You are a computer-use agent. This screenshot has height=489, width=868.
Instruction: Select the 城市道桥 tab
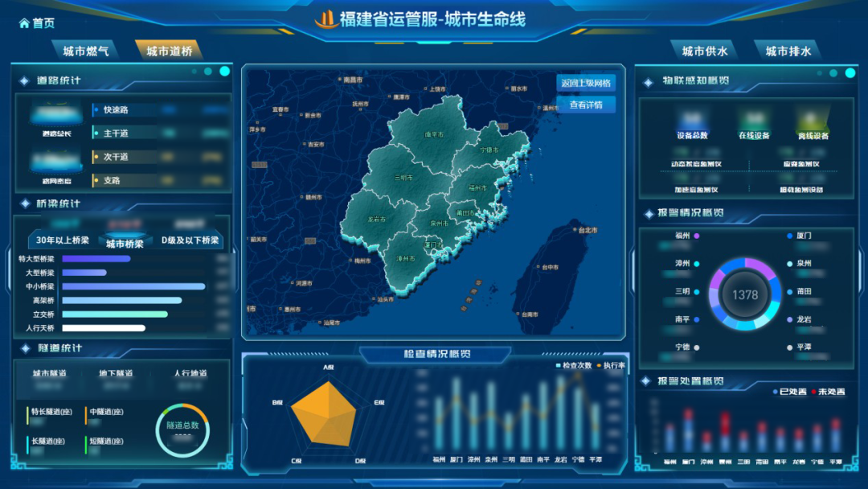point(169,51)
